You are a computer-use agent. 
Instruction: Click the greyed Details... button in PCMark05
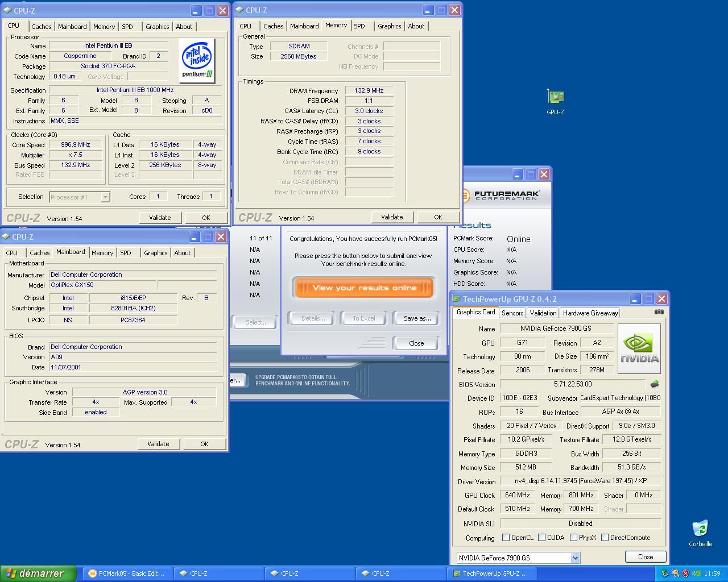pos(313,318)
